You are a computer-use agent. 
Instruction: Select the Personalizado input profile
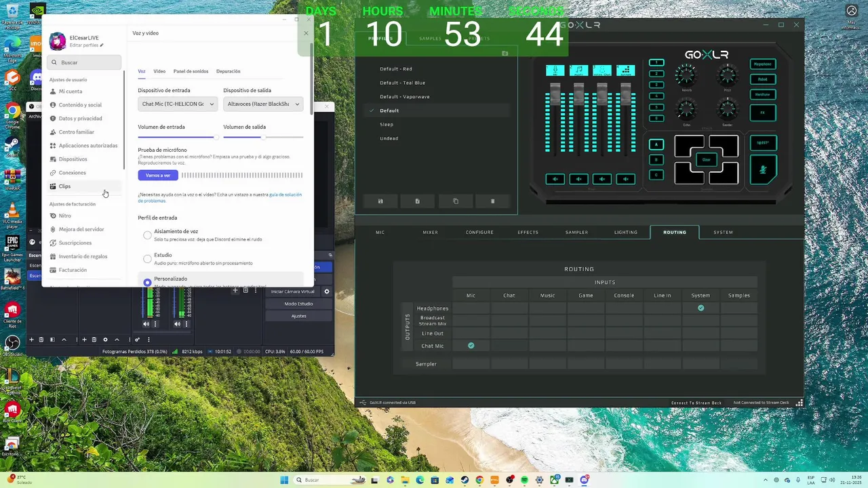tap(147, 282)
